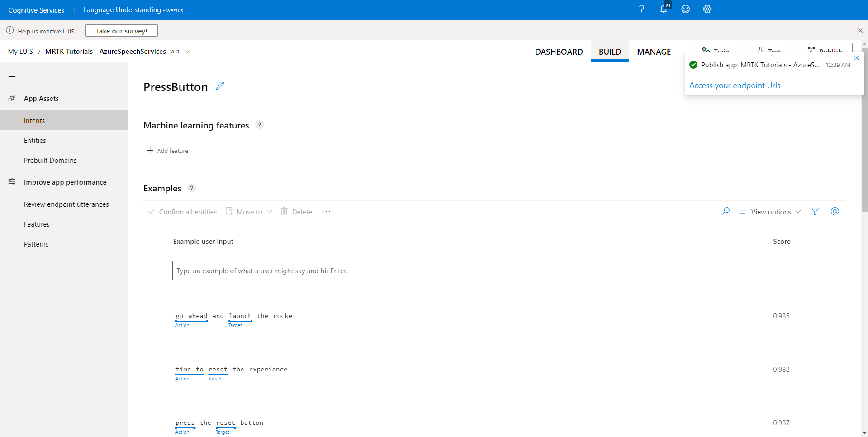Toggle entity label view with @ icon

(x=835, y=211)
